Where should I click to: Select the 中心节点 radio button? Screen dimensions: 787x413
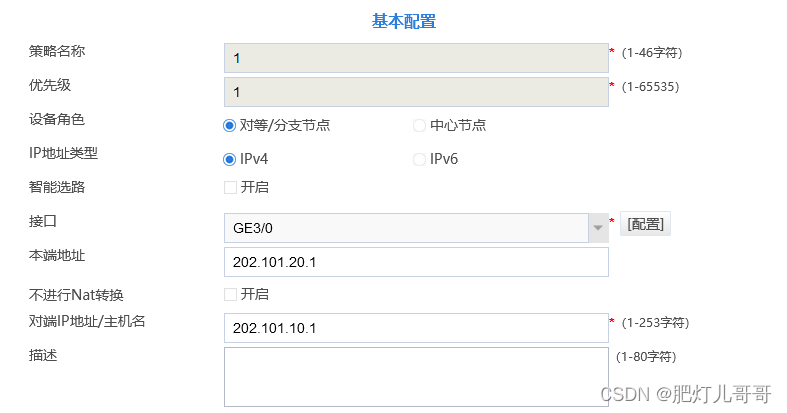419,125
